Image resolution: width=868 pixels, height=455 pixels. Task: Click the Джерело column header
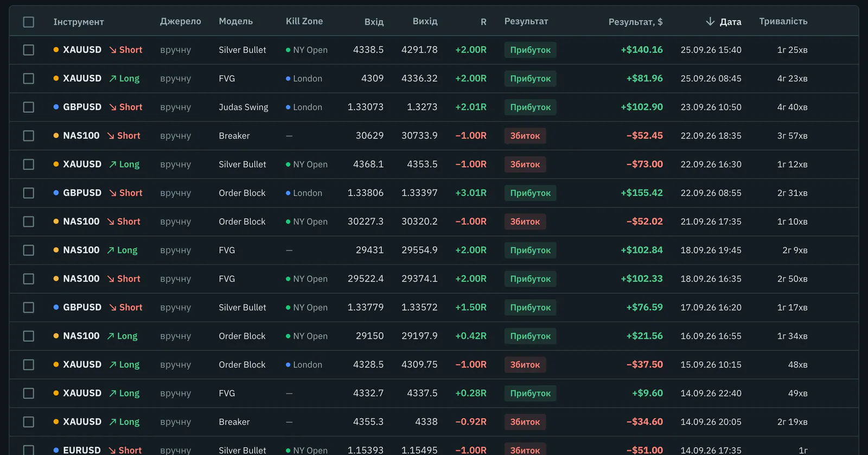coord(181,21)
